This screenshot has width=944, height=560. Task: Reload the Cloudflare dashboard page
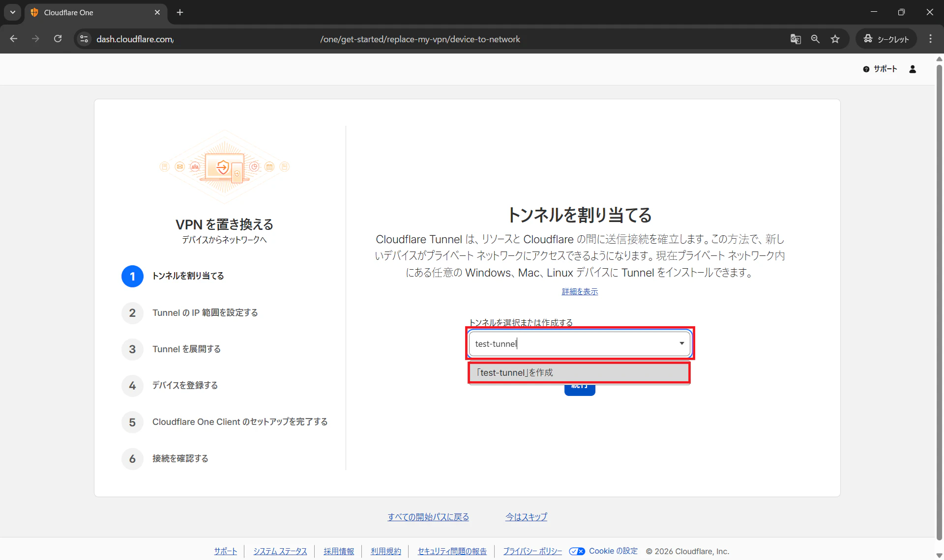[58, 39]
